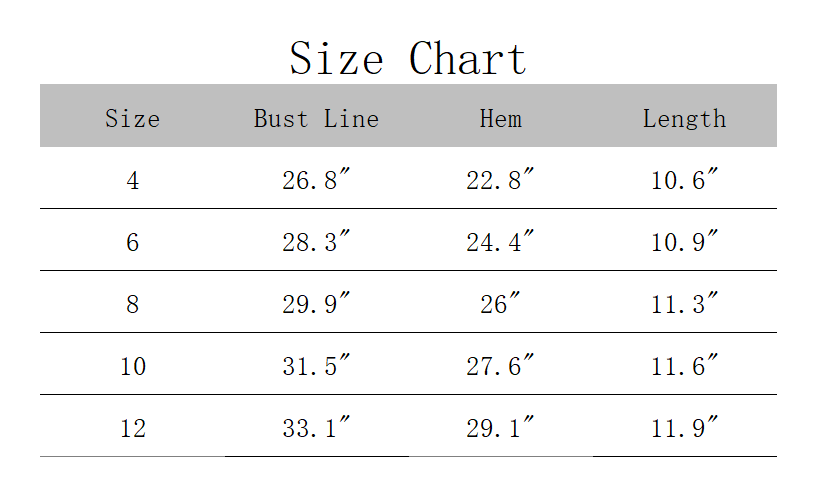Click the 22.8″ hem value

click(500, 179)
